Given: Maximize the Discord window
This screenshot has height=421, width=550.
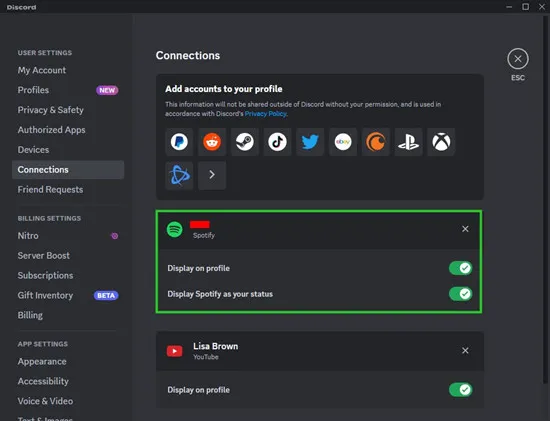Looking at the screenshot, I should (x=525, y=7).
